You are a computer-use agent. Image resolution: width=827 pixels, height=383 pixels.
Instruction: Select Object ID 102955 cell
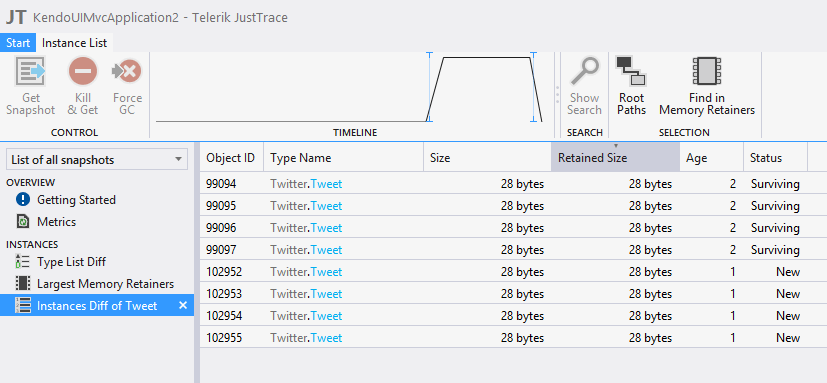point(224,338)
